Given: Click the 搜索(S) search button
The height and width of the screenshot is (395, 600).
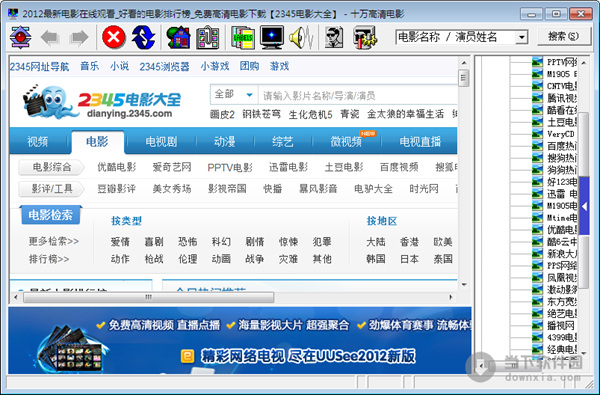Looking at the screenshot, I should 563,36.
